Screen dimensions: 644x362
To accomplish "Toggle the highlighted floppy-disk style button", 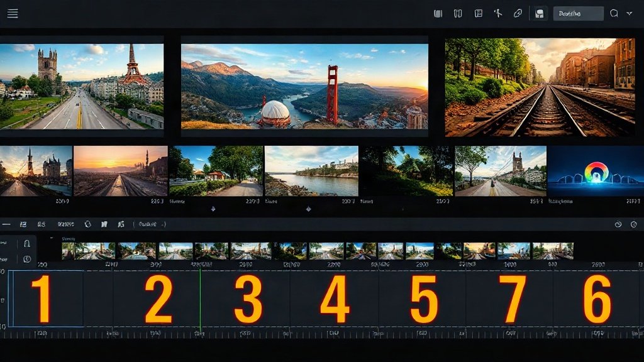I will [539, 14].
